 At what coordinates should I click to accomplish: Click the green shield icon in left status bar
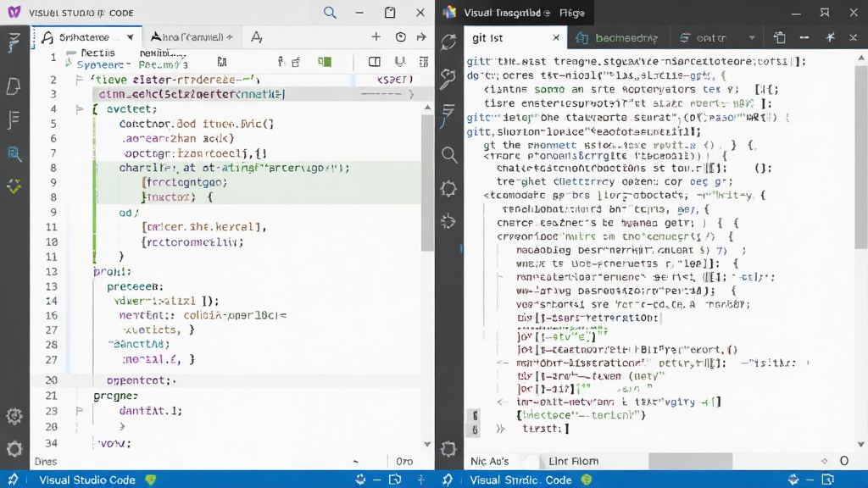(151, 480)
